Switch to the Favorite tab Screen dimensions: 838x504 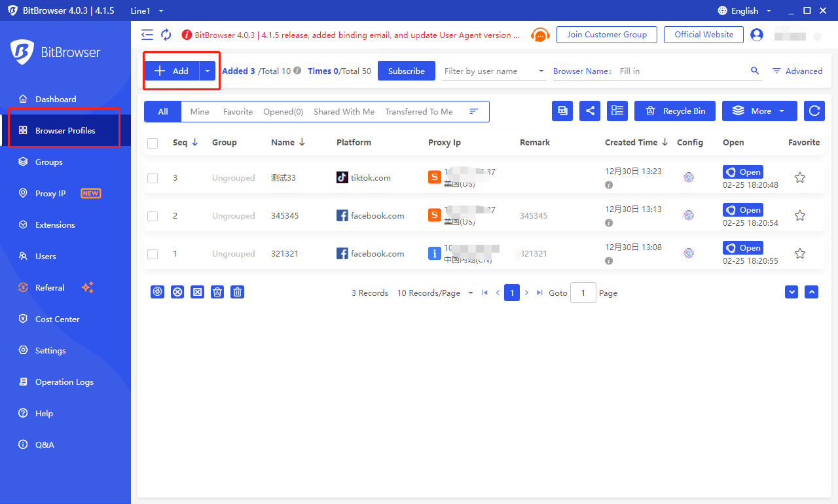coord(238,111)
